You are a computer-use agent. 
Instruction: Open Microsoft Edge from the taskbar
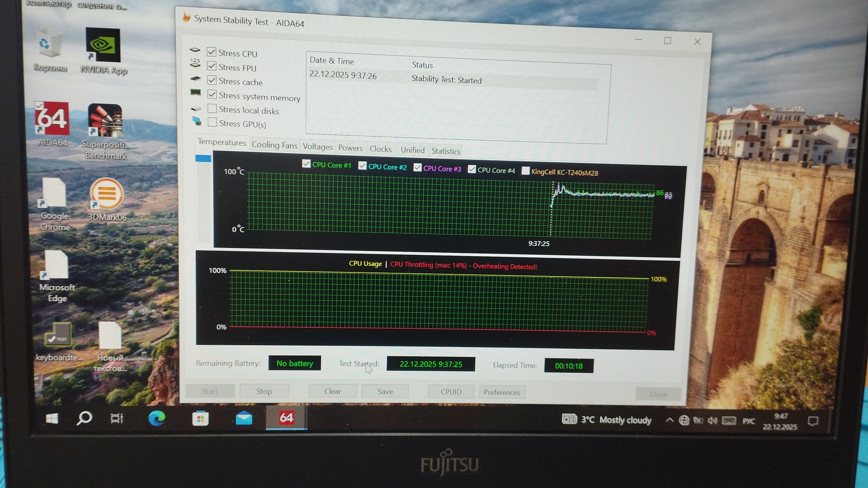click(157, 418)
